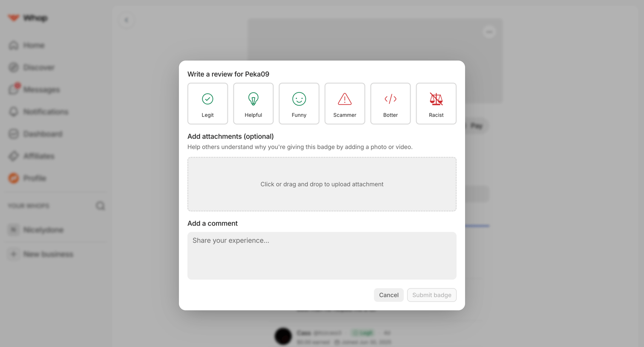Select the Scammer warning triangle badge

(345, 104)
